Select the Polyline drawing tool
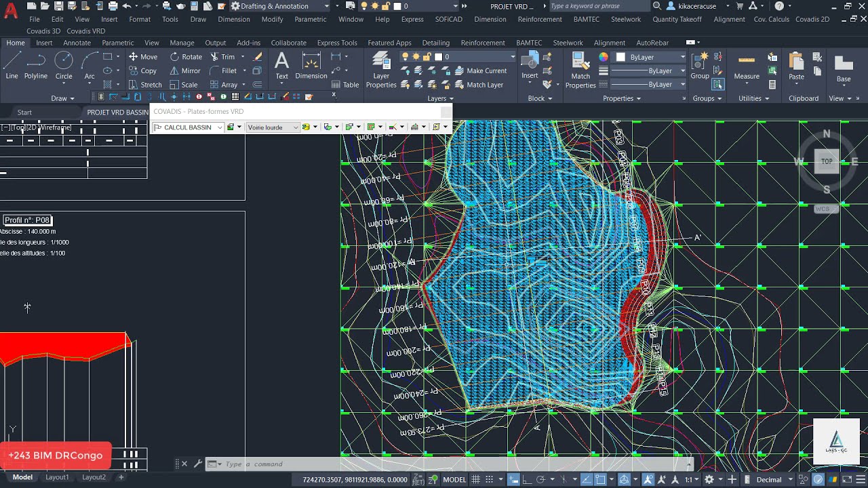The image size is (868, 488). click(36, 66)
